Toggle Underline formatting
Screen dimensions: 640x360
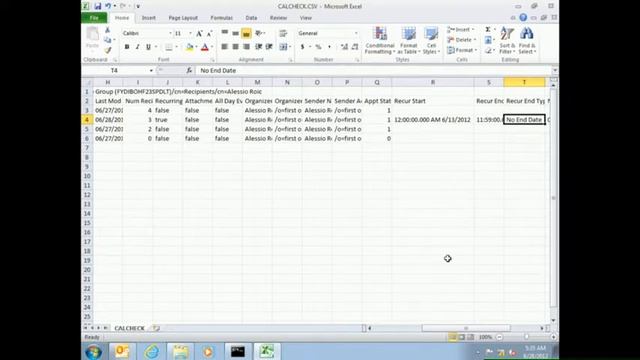pyautogui.click(x=148, y=47)
